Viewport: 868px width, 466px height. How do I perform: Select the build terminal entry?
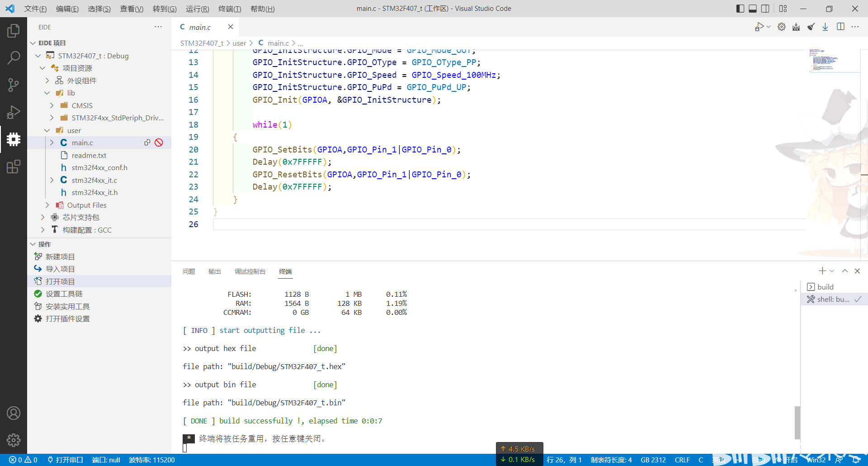pyautogui.click(x=834, y=287)
